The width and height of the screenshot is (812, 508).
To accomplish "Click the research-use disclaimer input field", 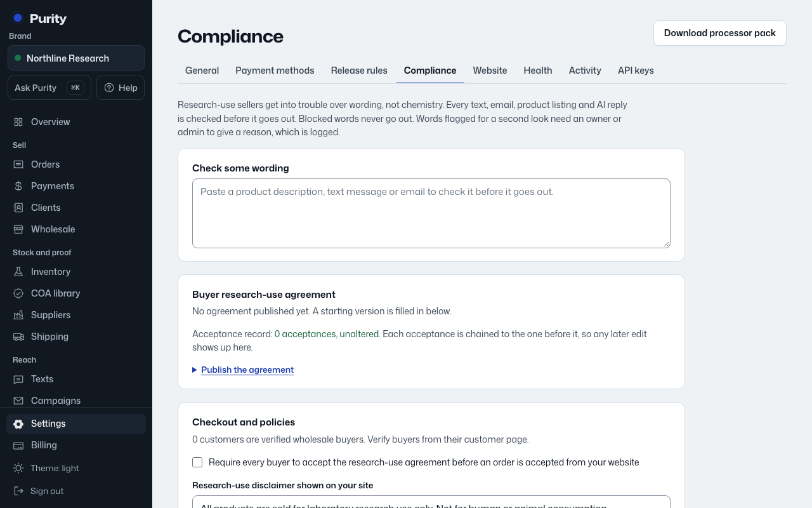I will point(431,502).
